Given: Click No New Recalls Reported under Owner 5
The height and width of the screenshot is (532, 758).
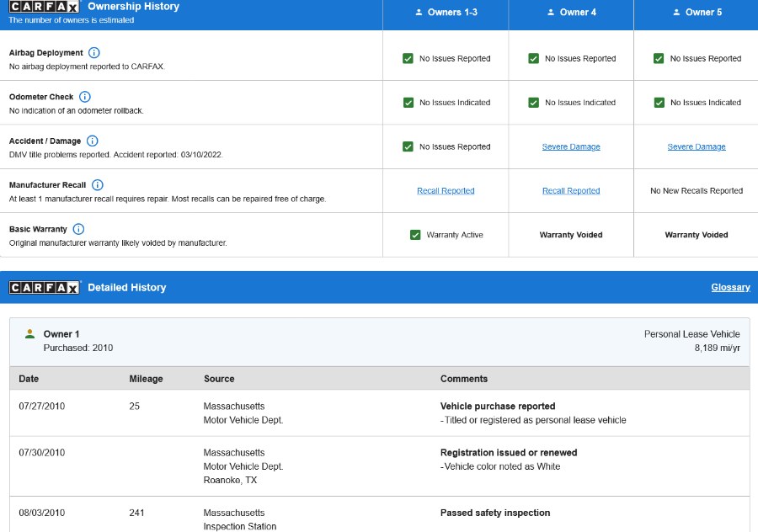Looking at the screenshot, I should coord(697,191).
